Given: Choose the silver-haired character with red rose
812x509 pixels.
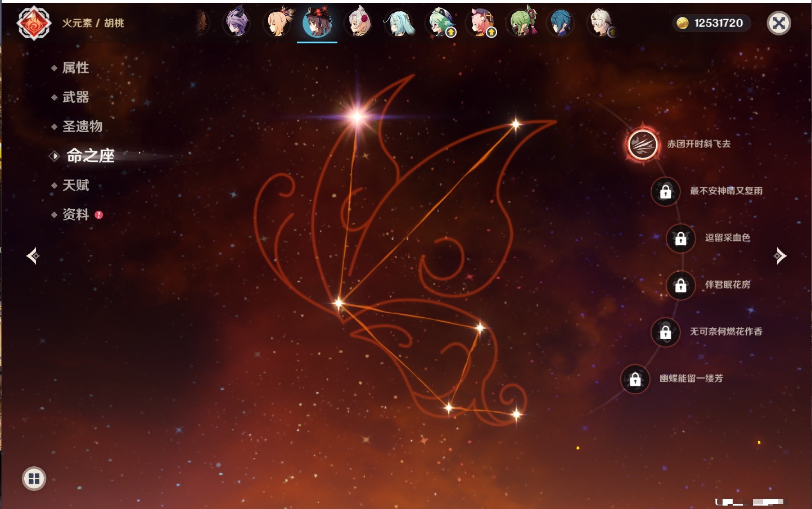Looking at the screenshot, I should tap(359, 23).
